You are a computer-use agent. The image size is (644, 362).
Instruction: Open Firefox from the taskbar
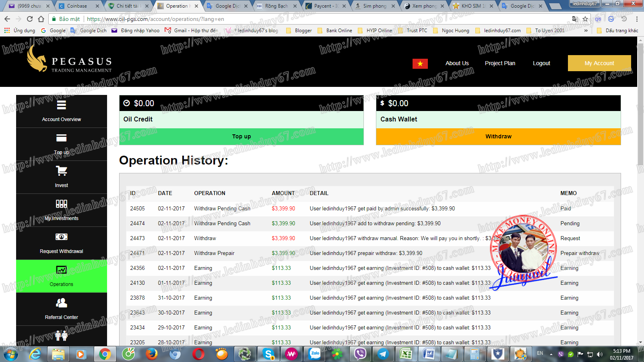click(x=151, y=354)
